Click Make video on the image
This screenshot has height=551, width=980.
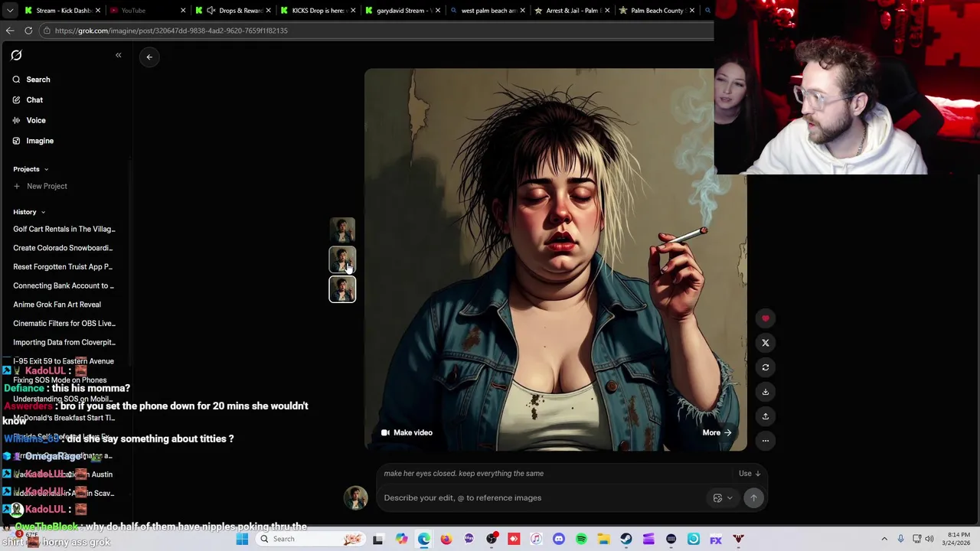pos(407,432)
